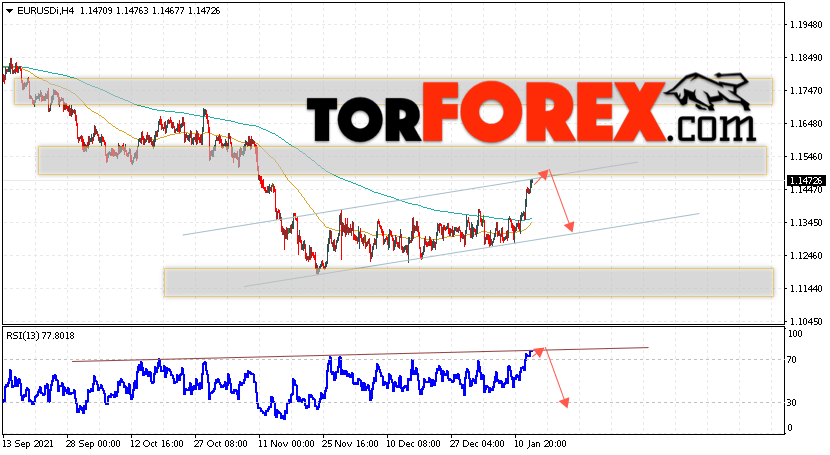
Task: Click the 1.12460 price axis label
Action: click(x=806, y=256)
